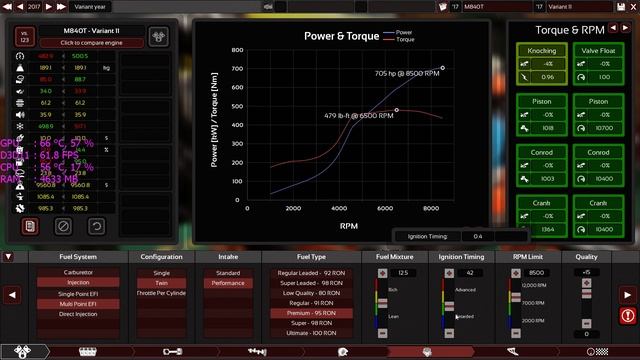Increase fuel mixture with plus button
Viewport: 640px width, 360px height.
pos(382,273)
